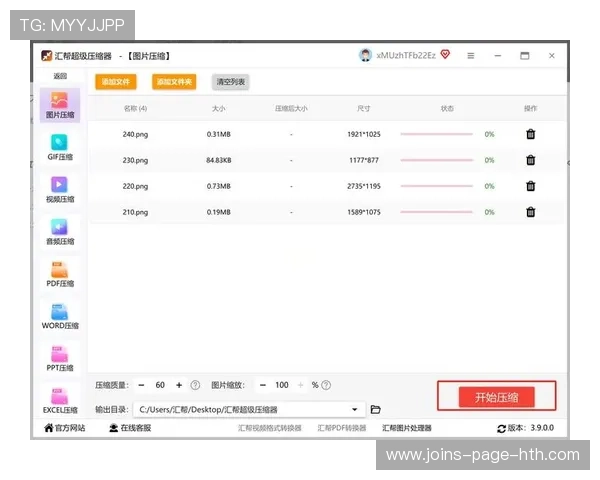
Task: Open 音频压缩 in the sidebar
Action: [x=60, y=232]
